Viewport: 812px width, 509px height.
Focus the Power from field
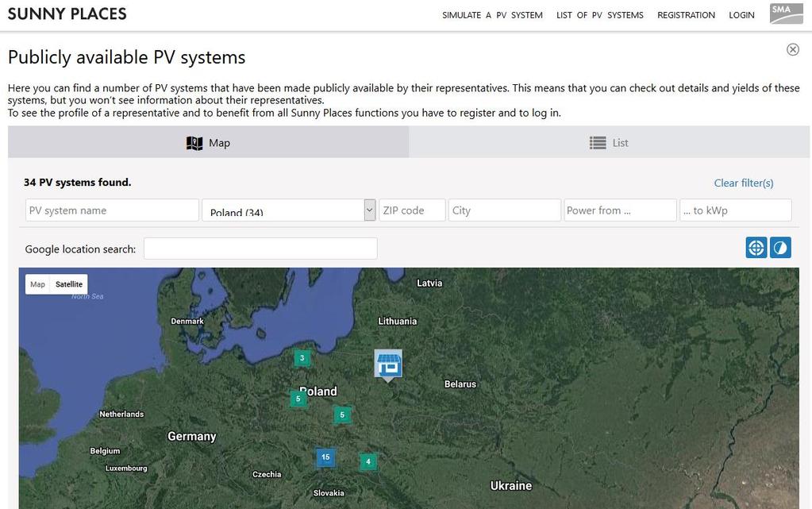coord(620,210)
